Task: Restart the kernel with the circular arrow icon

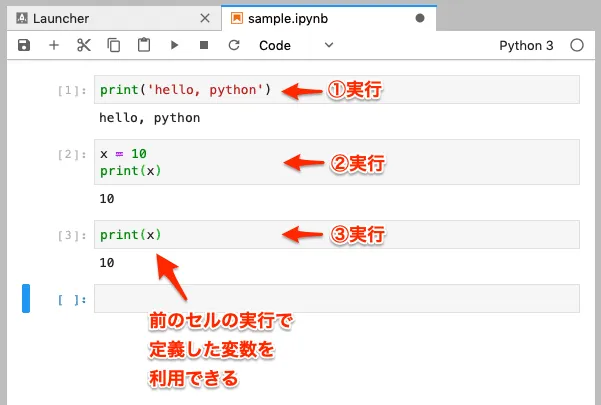Action: 234,45
